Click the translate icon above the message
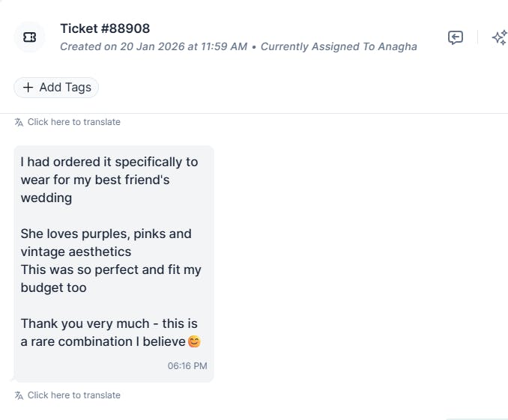 (x=19, y=122)
